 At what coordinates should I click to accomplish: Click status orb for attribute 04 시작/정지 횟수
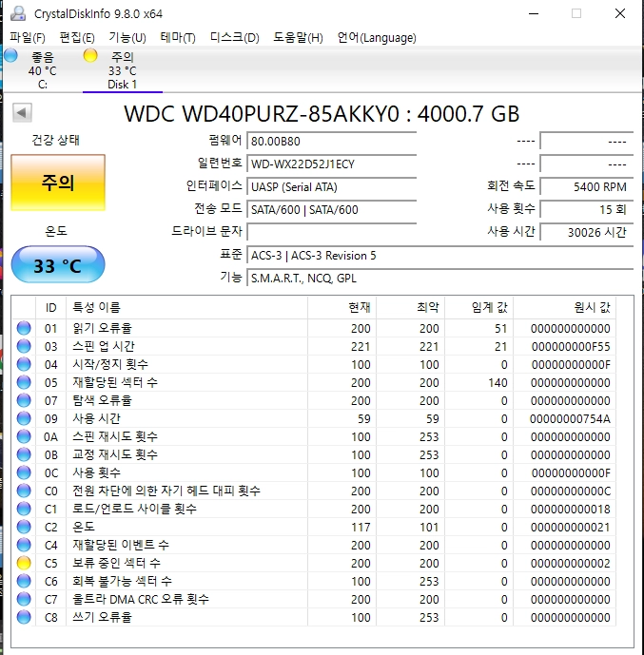[x=24, y=364]
